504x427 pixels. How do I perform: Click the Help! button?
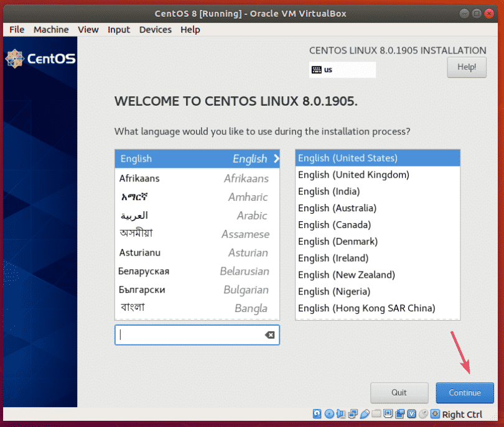click(x=467, y=67)
